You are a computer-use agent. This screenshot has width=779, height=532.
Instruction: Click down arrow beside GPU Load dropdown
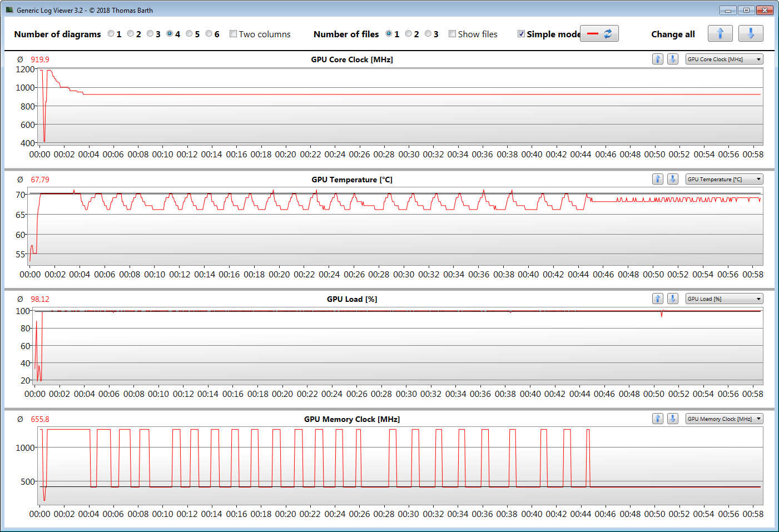pos(673,299)
